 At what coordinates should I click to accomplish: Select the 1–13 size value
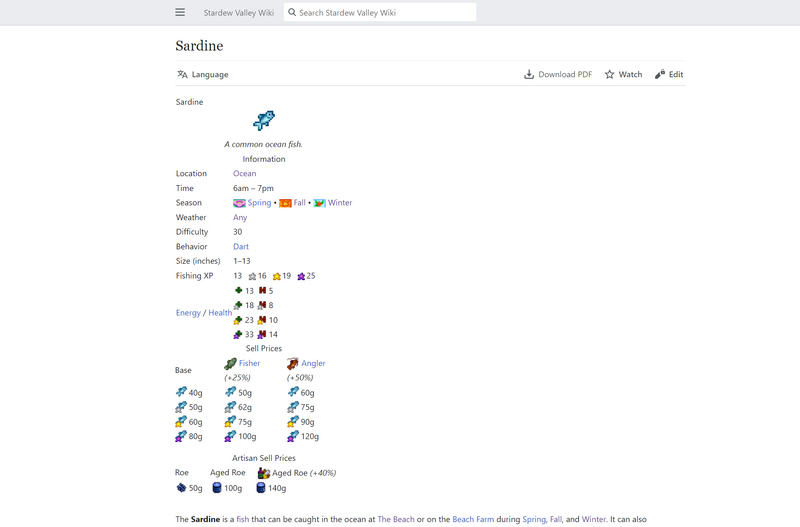(242, 261)
